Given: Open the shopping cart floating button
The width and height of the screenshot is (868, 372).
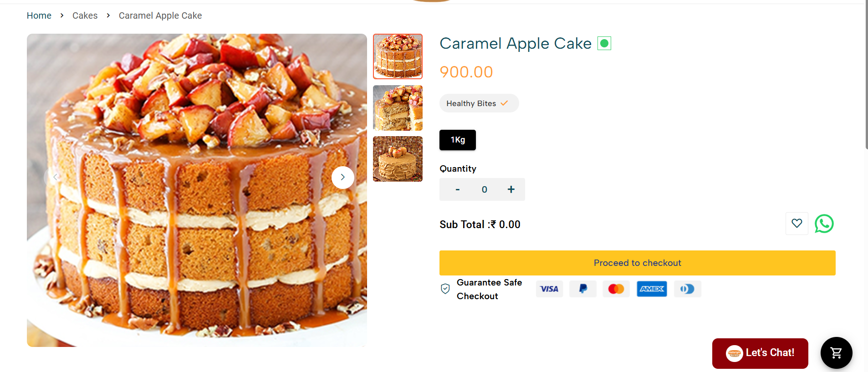Looking at the screenshot, I should pyautogui.click(x=836, y=352).
